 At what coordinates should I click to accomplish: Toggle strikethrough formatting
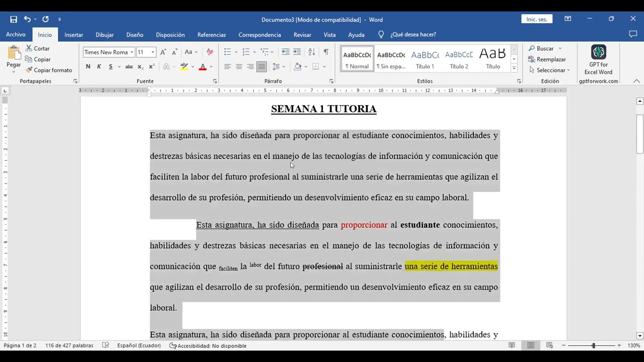tap(129, 66)
